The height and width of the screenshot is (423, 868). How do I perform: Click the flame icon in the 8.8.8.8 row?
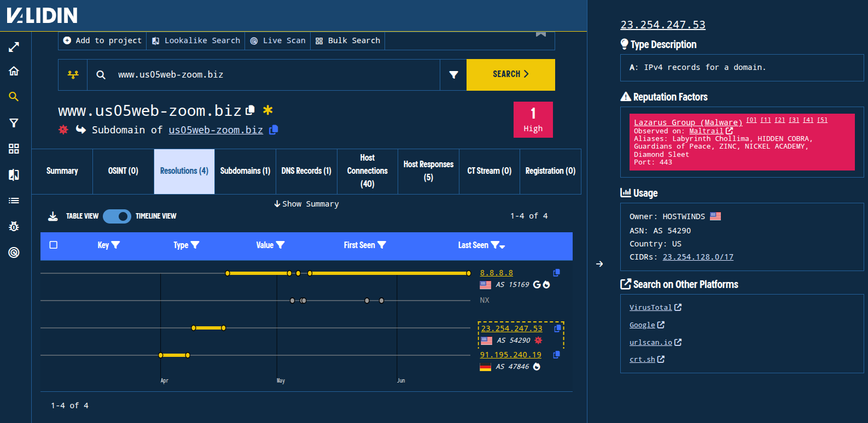click(x=546, y=285)
